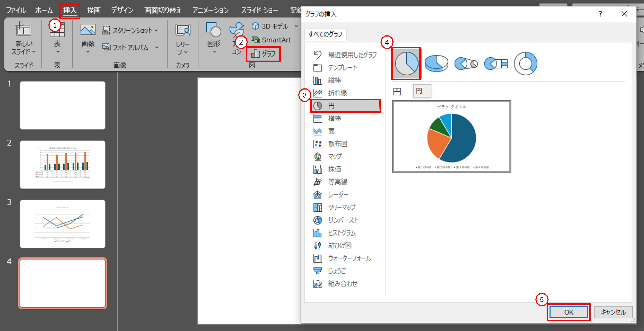Close the Insert Chart dialog
This screenshot has width=644, height=331.
point(624,14)
